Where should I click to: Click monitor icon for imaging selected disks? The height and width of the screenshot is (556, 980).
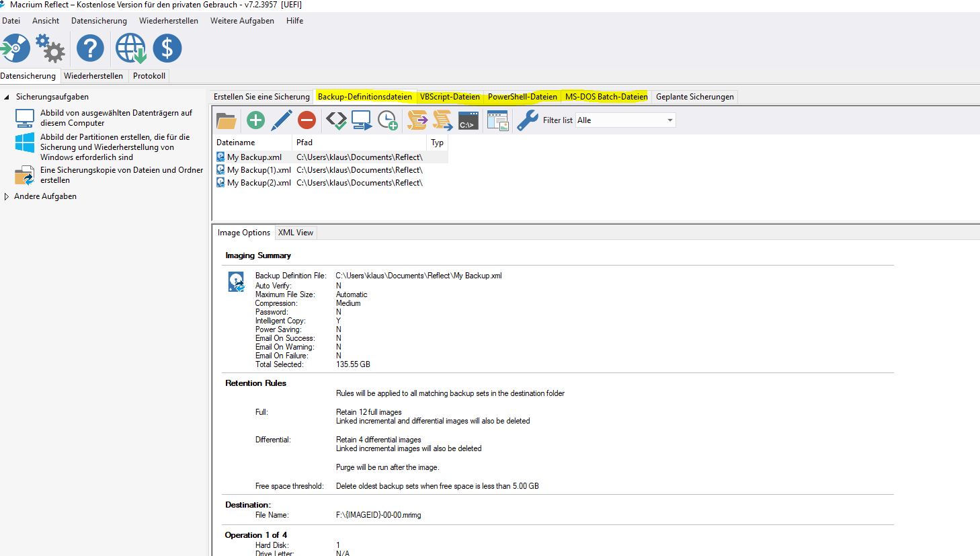24,118
